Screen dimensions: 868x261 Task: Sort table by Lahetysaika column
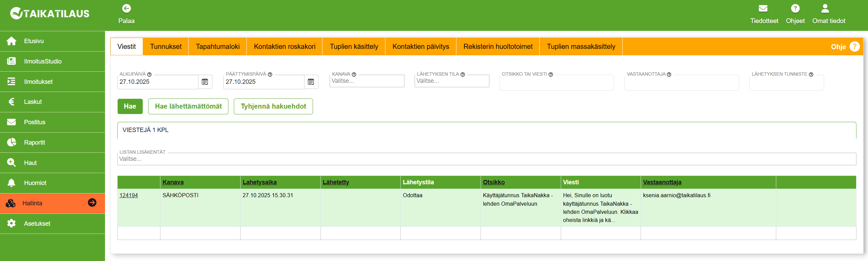coord(259,182)
